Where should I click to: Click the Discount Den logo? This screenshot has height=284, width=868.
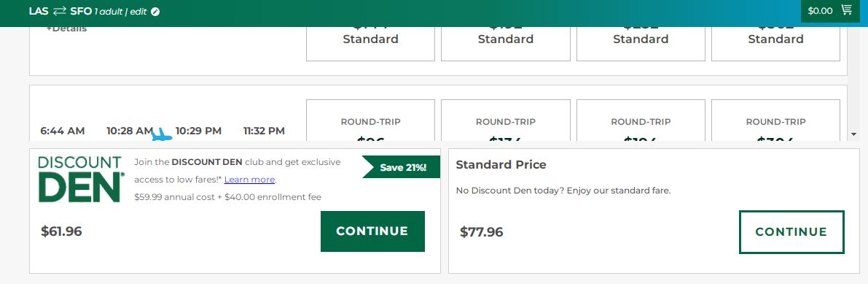pos(81,179)
